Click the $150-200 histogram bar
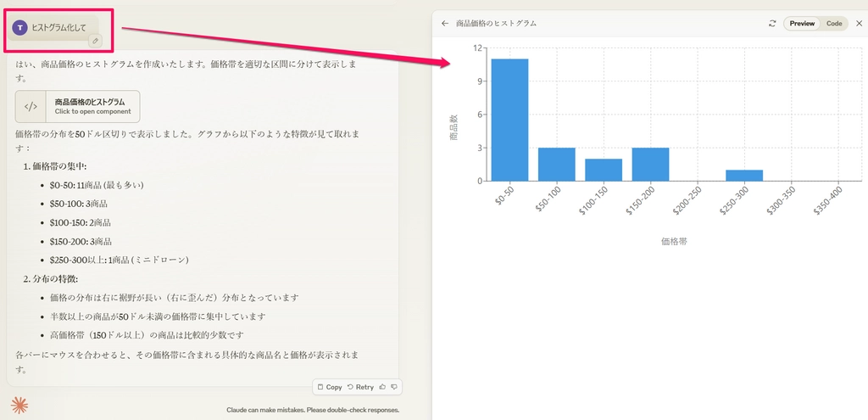The image size is (868, 420). point(650,164)
